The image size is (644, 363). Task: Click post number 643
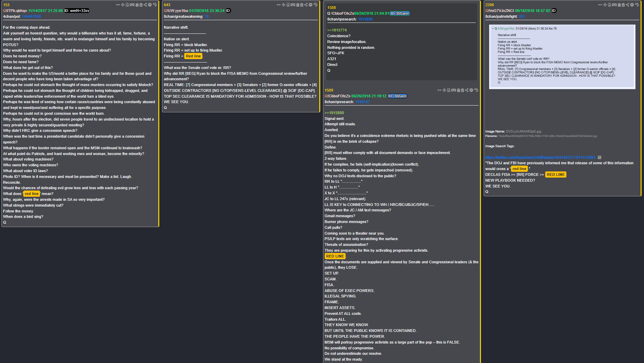167,5
